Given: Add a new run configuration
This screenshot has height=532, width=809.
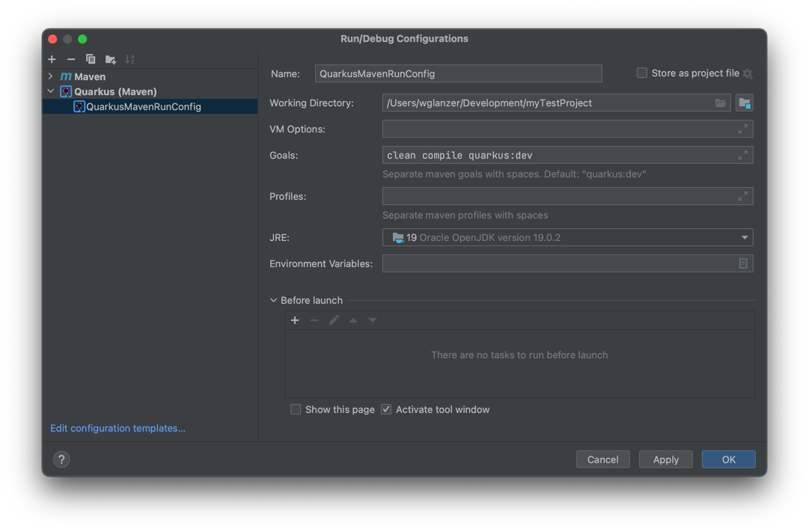Looking at the screenshot, I should 52,59.
